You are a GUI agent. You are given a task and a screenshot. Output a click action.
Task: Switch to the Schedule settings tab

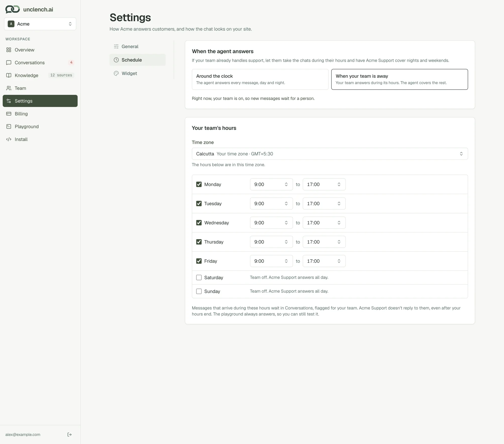[138, 60]
